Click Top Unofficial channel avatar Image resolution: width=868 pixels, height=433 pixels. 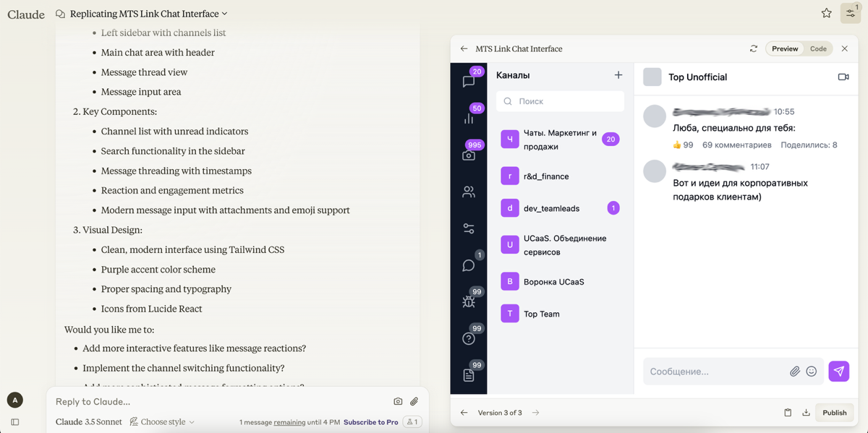pos(652,77)
